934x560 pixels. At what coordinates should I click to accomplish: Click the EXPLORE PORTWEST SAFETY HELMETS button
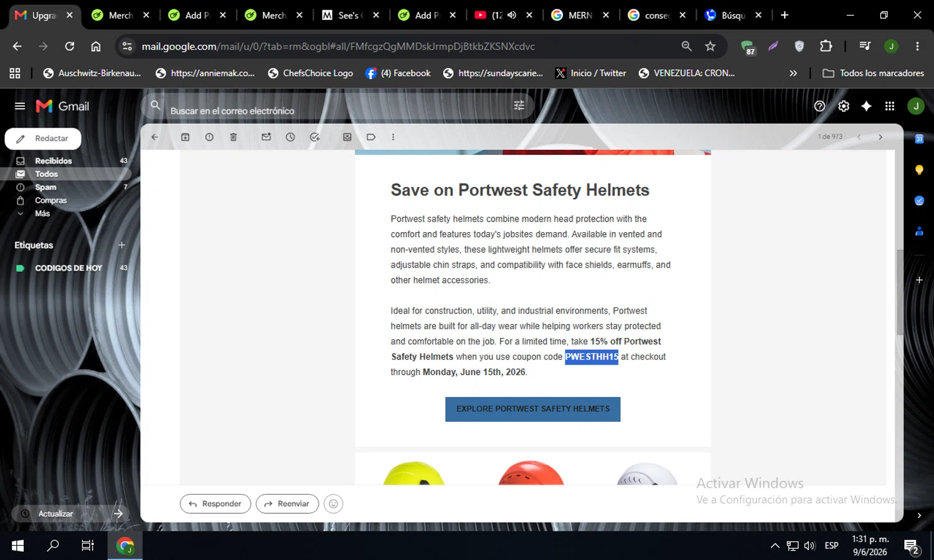coord(532,409)
